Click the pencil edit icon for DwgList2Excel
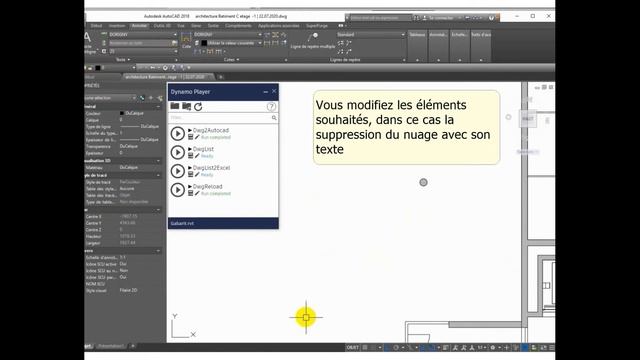 pos(197,175)
